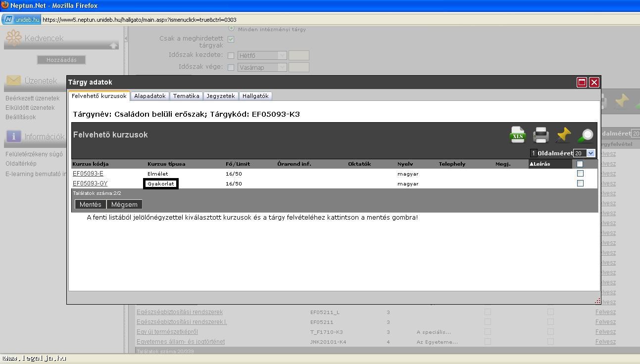Sort by Fő/Limit column header
The image size is (640, 364).
click(x=238, y=164)
